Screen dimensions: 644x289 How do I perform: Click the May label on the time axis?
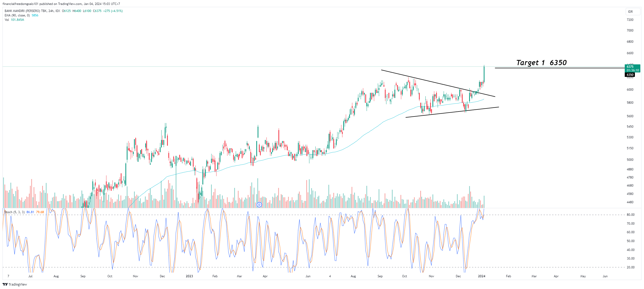583,276
